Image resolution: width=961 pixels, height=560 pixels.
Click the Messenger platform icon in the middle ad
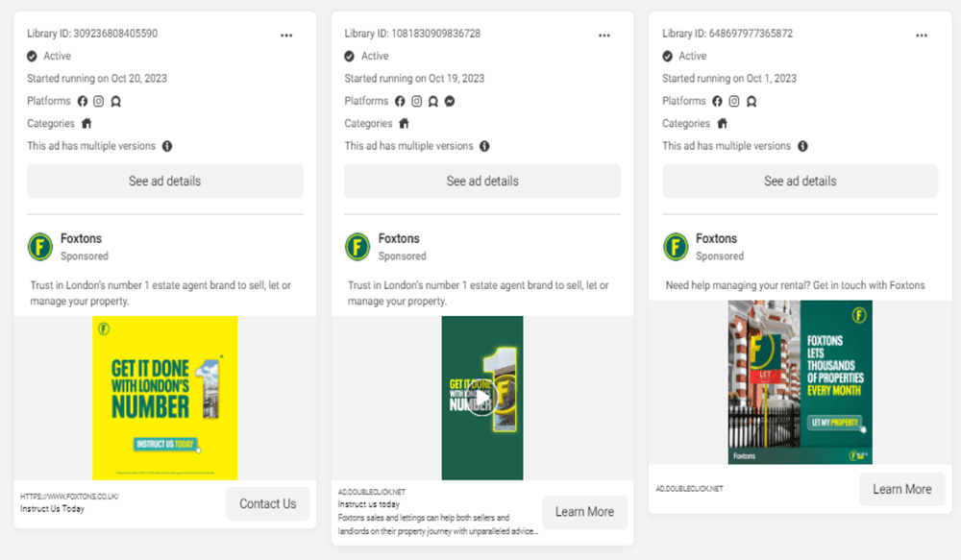[x=450, y=101]
